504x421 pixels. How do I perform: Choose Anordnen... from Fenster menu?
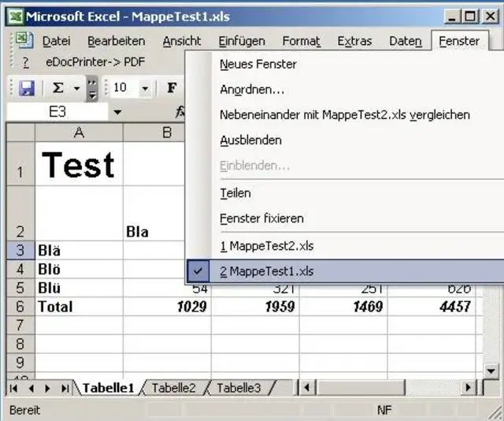click(345, 89)
